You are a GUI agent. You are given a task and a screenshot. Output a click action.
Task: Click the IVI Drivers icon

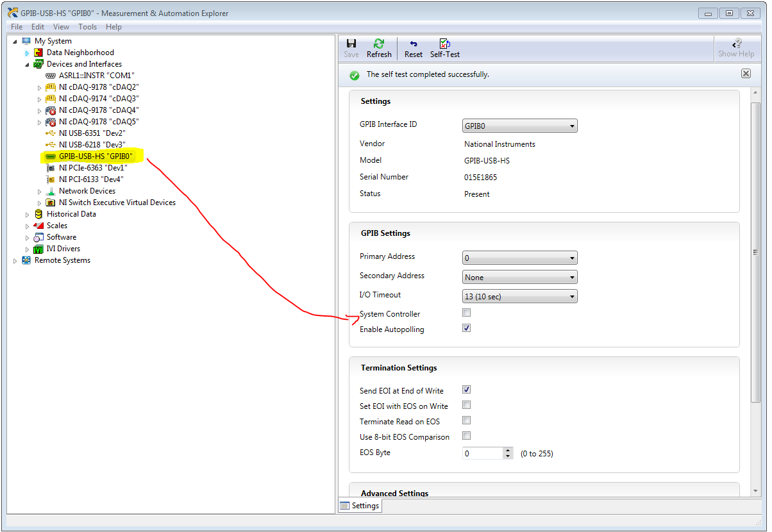point(38,249)
